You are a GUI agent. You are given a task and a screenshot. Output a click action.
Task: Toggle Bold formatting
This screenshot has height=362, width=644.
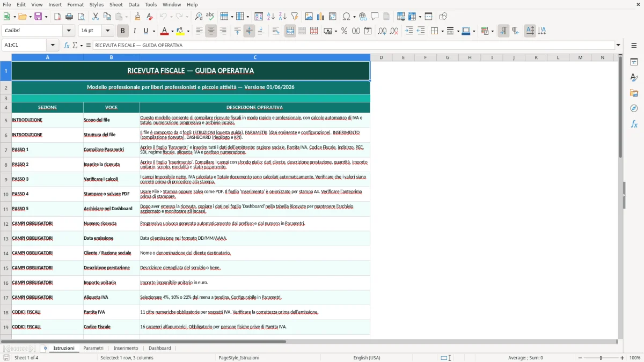click(123, 31)
